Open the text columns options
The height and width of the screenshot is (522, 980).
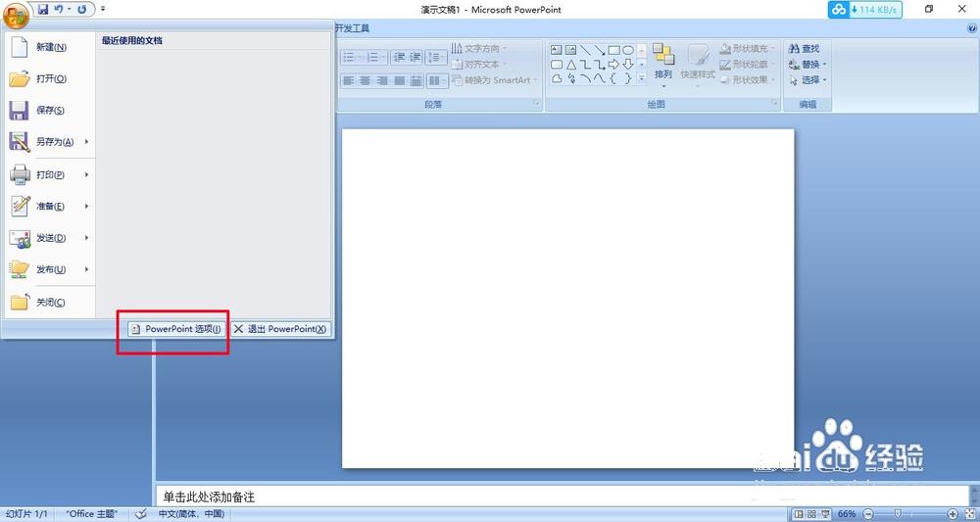pos(436,80)
